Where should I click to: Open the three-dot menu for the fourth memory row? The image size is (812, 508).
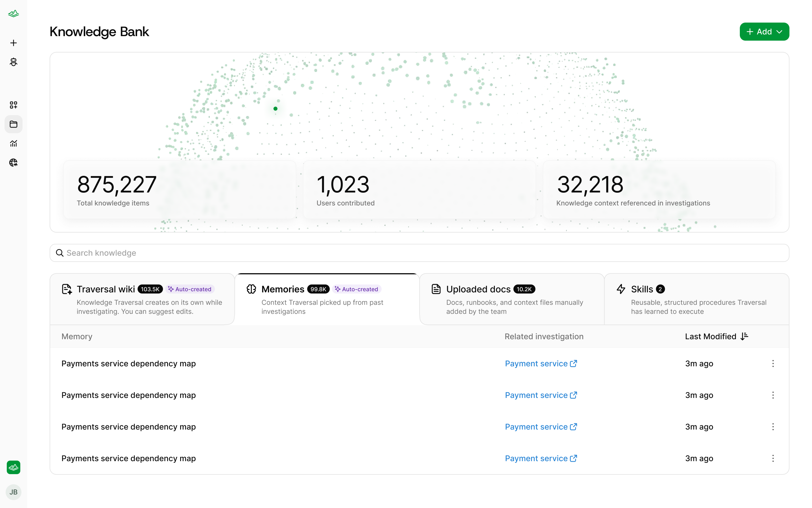pos(773,458)
